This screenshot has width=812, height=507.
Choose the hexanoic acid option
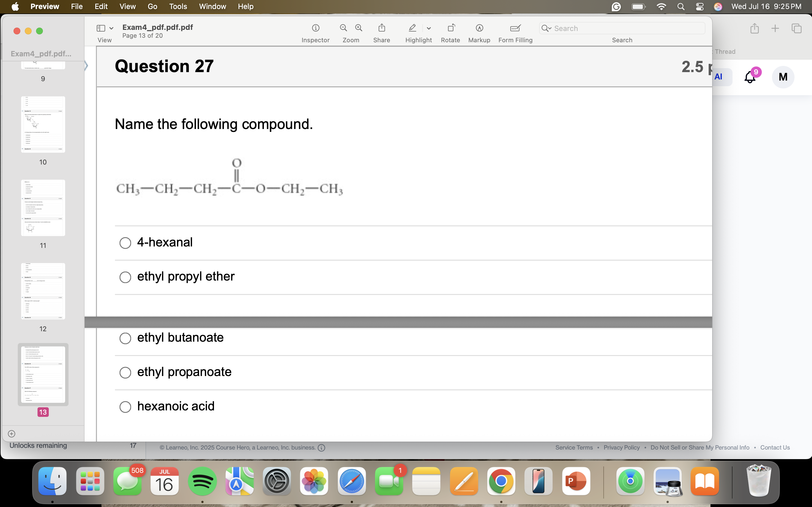point(125,406)
